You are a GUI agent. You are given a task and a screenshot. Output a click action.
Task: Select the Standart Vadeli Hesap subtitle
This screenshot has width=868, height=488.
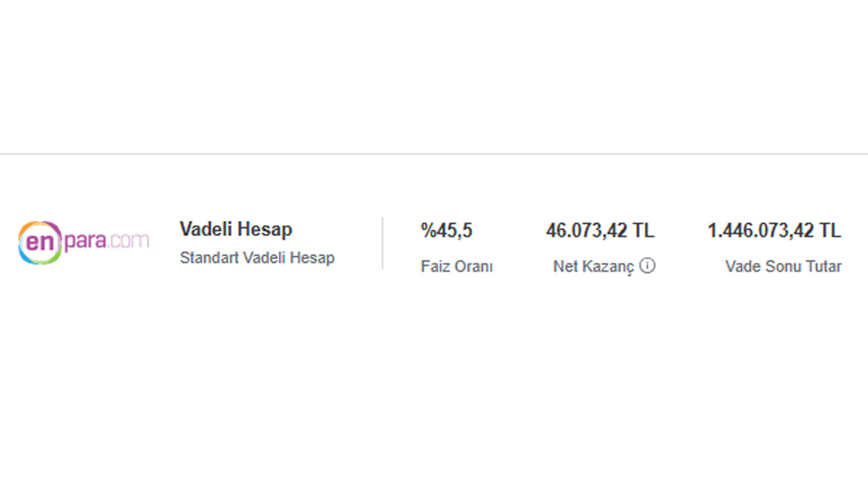pos(257,258)
